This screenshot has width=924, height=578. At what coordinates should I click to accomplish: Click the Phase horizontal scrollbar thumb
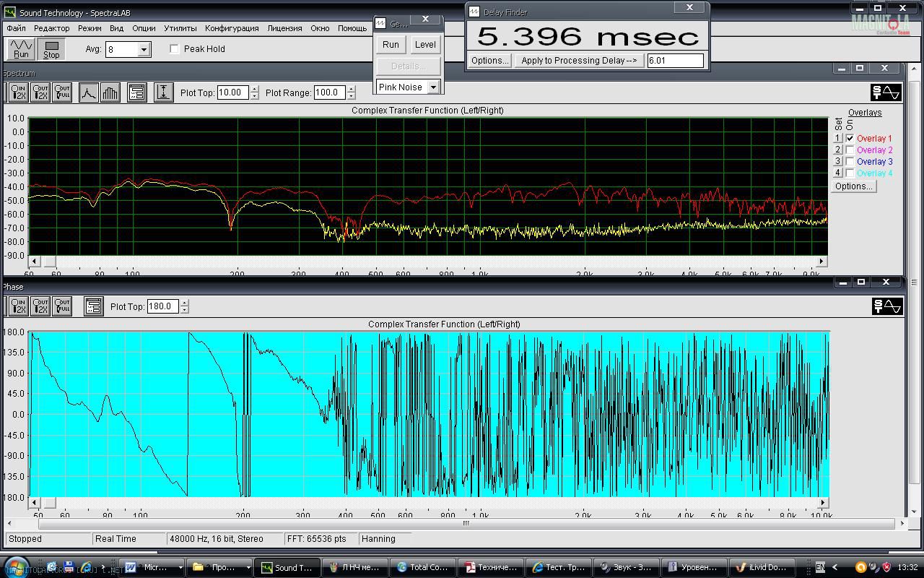coord(48,502)
